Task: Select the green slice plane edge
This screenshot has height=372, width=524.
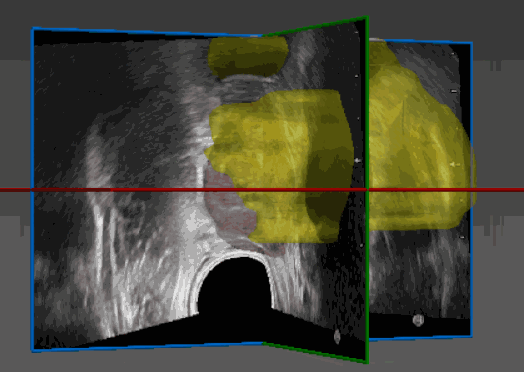Action: point(367,189)
